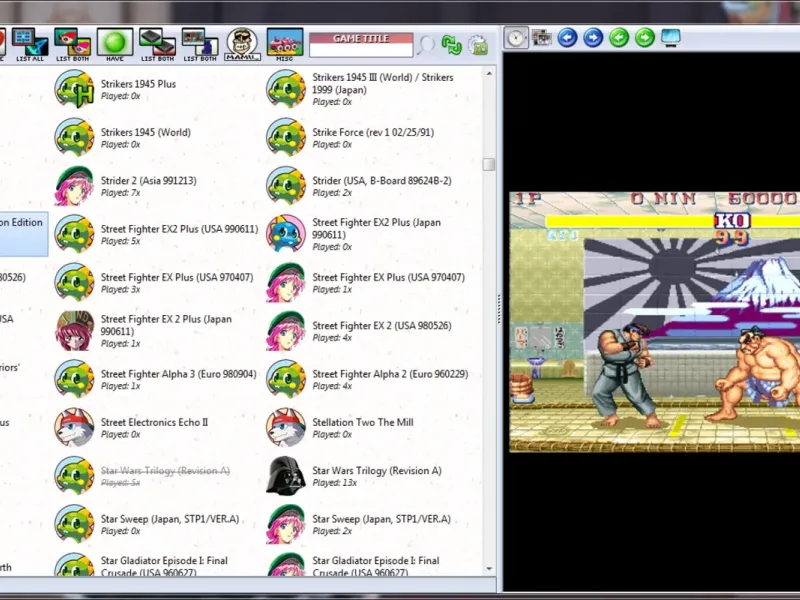Click the blue left arrow button
This screenshot has height=600, width=800.
(x=567, y=38)
